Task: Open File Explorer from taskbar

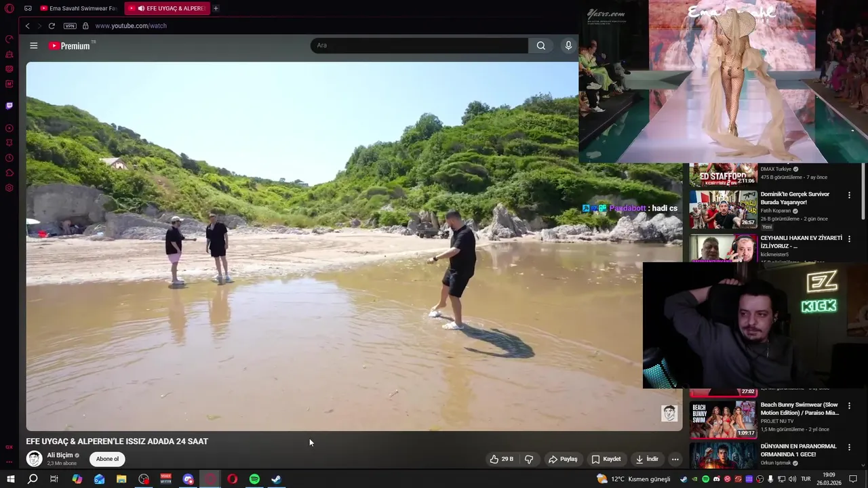Action: (x=121, y=479)
